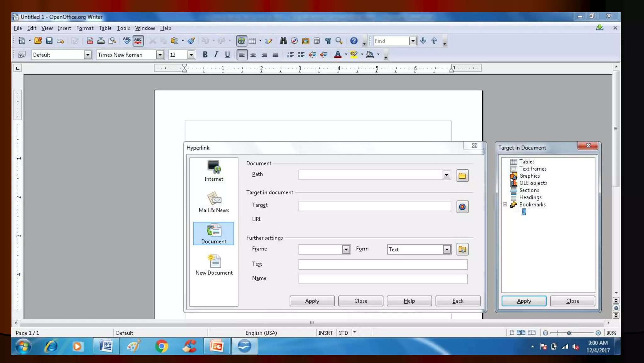This screenshot has height=363, width=644.
Task: Toggle Underline formatting
Action: point(227,55)
